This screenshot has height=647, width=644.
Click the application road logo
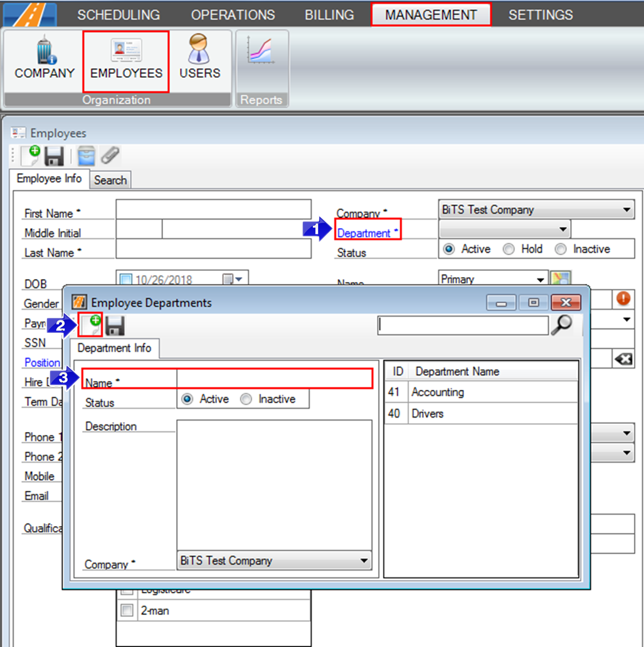pyautogui.click(x=29, y=14)
